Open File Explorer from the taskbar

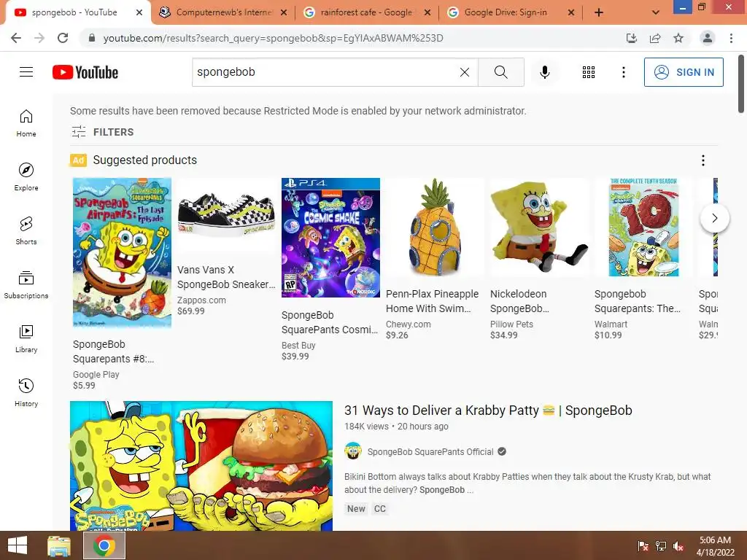(58, 545)
